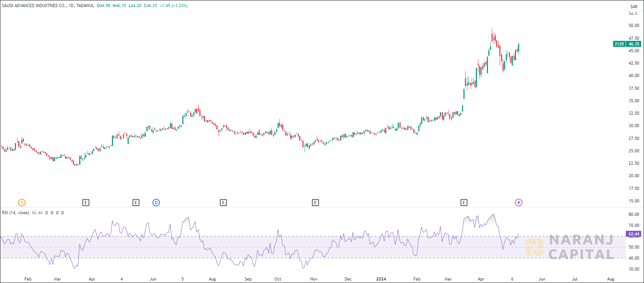This screenshot has height=283, width=644.
Task: Click the 35.00 price axis label
Action: pos(634,101)
